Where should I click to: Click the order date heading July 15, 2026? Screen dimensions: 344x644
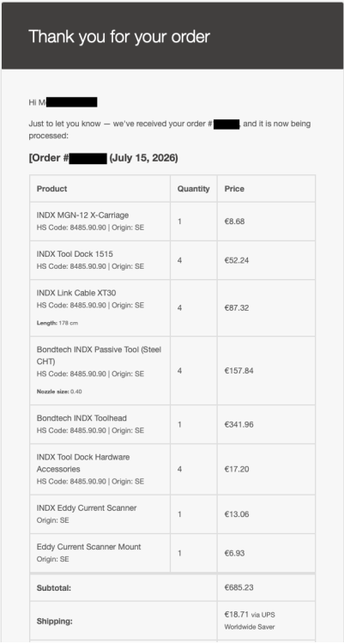pos(143,158)
